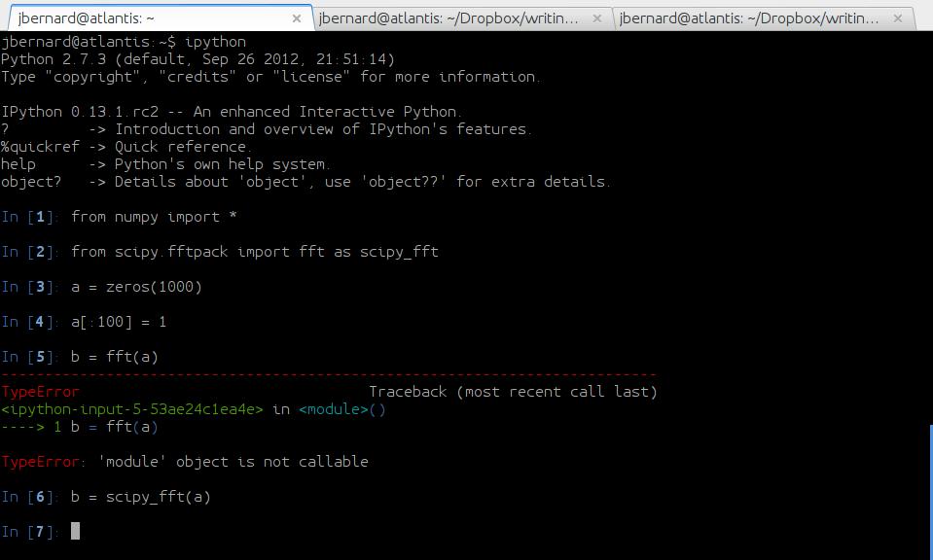
Task: Click the terminal's vertical scrollbar thumb
Action: pos(930,491)
